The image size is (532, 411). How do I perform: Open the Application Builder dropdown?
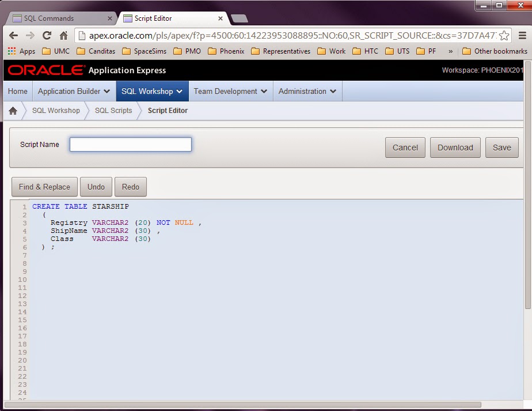pos(74,91)
